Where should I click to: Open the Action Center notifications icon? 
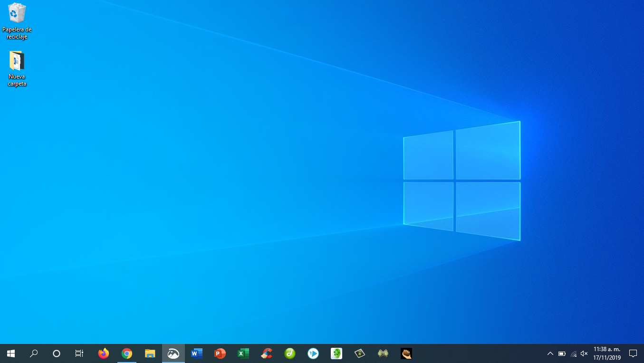[x=633, y=353]
